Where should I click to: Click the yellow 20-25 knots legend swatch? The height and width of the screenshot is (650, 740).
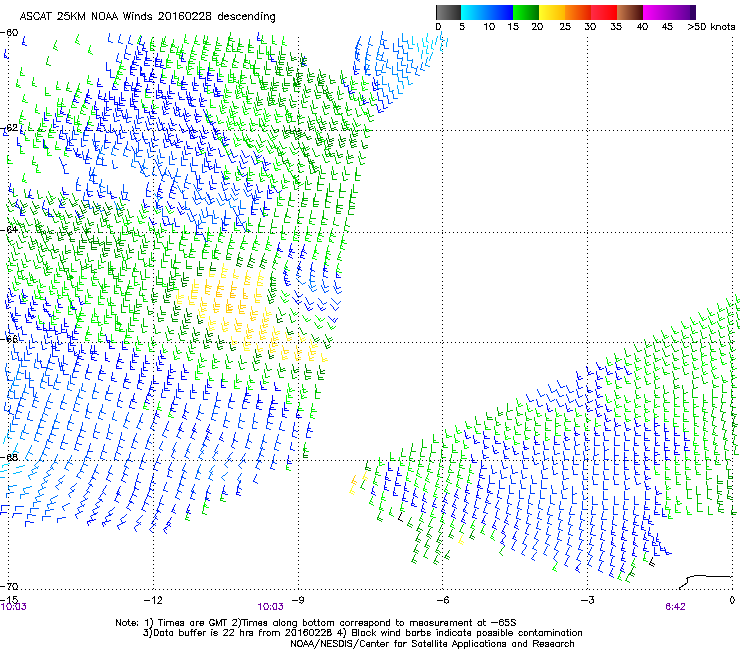click(x=552, y=12)
